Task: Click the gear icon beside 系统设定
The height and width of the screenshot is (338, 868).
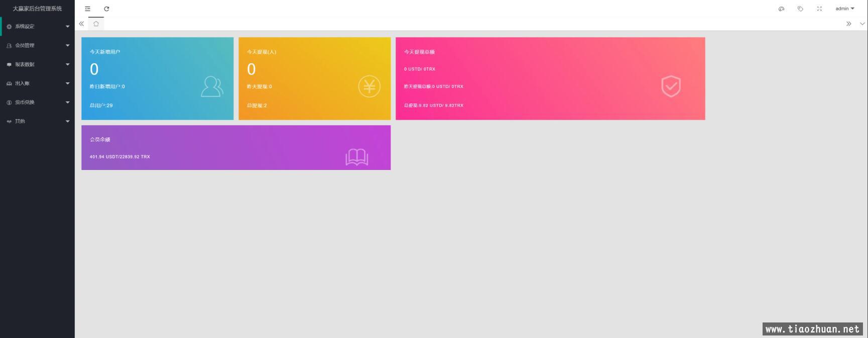Action: (9, 27)
